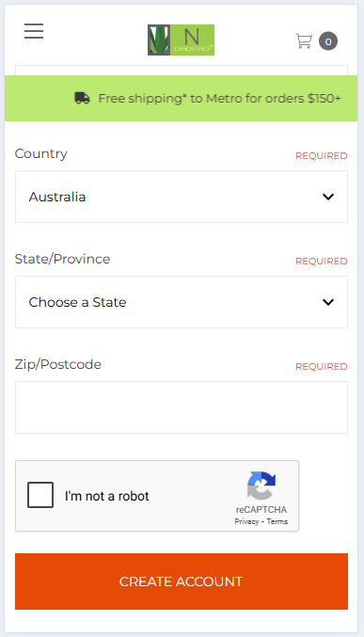The image size is (364, 637).
Task: Open the hamburger navigation menu
Action: (34, 31)
